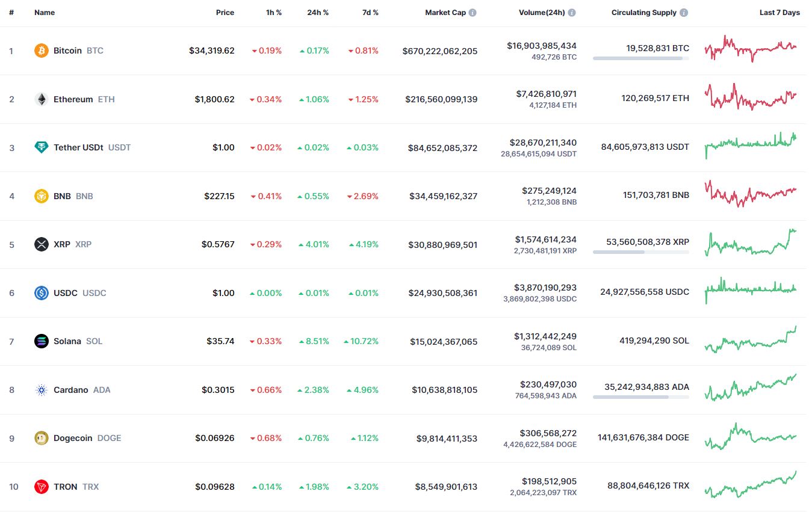The height and width of the screenshot is (512, 812).
Task: Open the Solana SOL name link
Action: tap(78, 341)
